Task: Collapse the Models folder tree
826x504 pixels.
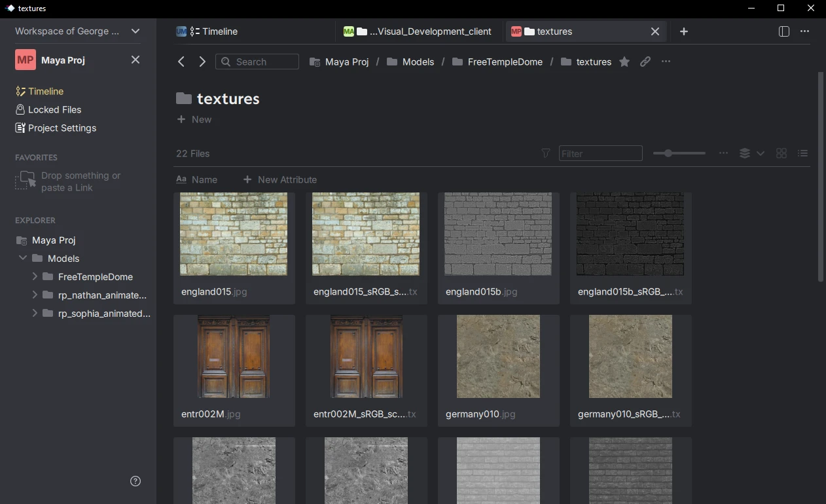Action: click(x=23, y=259)
